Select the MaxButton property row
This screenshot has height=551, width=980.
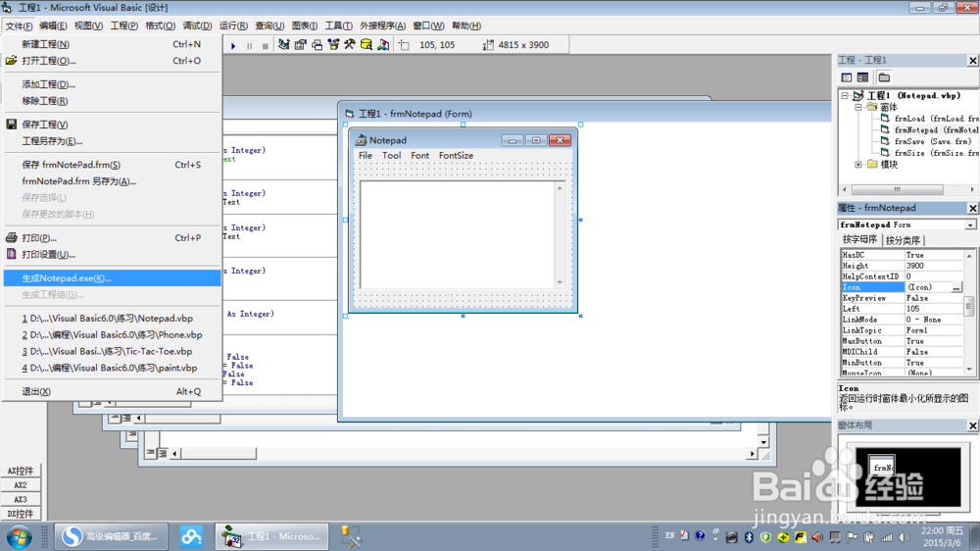pos(902,341)
